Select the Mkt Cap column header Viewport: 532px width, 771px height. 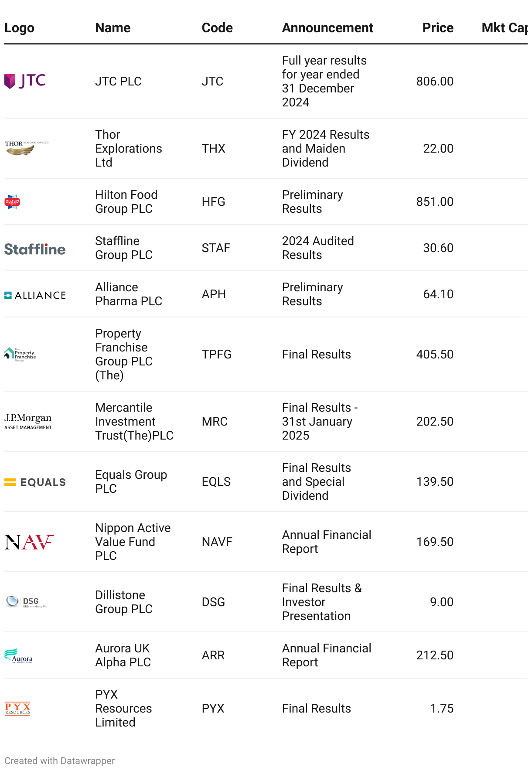[x=504, y=28]
